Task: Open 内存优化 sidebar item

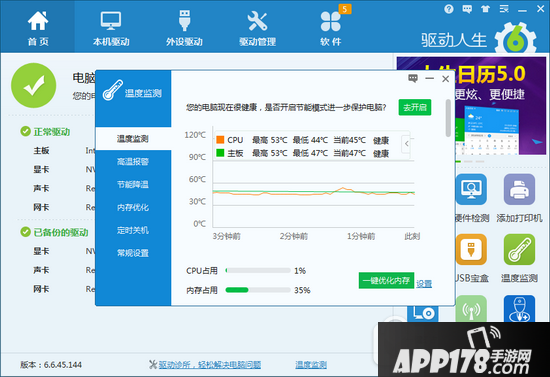Action: 133,207
